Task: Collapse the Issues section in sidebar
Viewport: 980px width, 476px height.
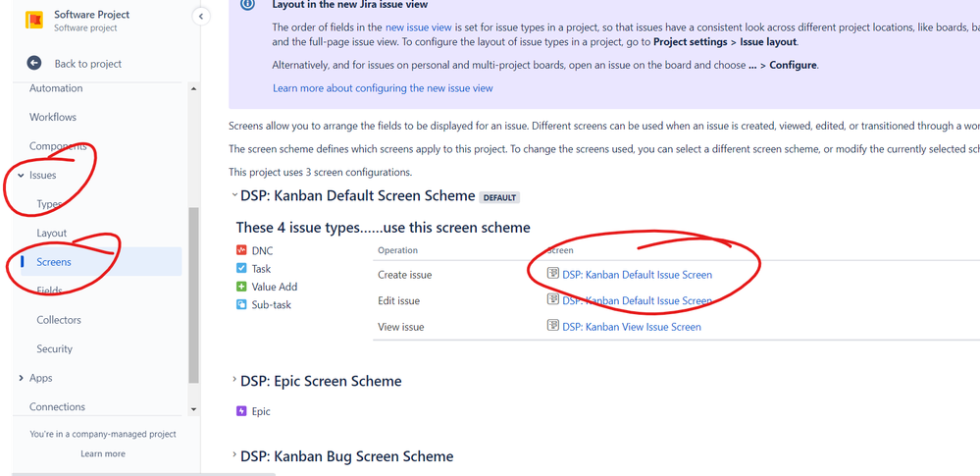Action: 22,175
